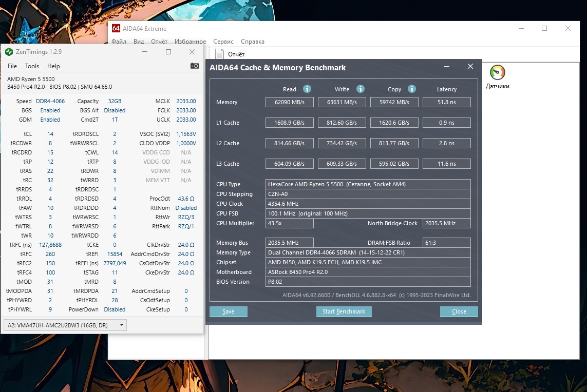587x392 pixels.
Task: Click the Write info icon
Action: [360, 89]
